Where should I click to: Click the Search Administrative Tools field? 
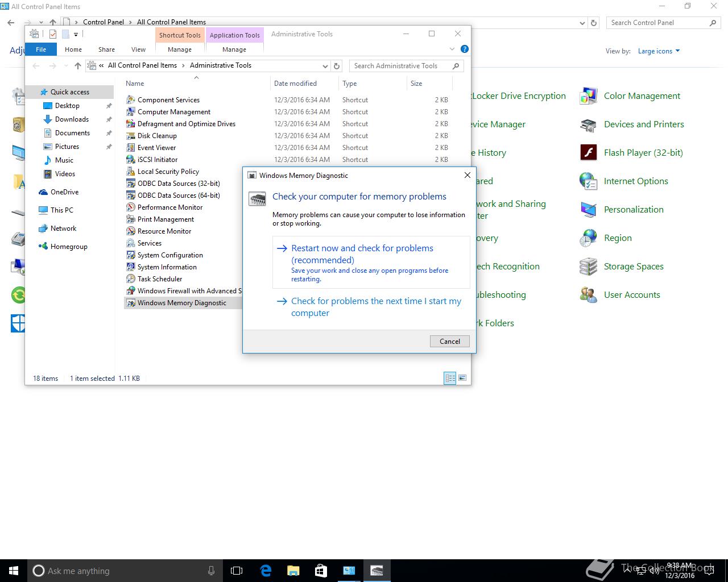point(401,66)
